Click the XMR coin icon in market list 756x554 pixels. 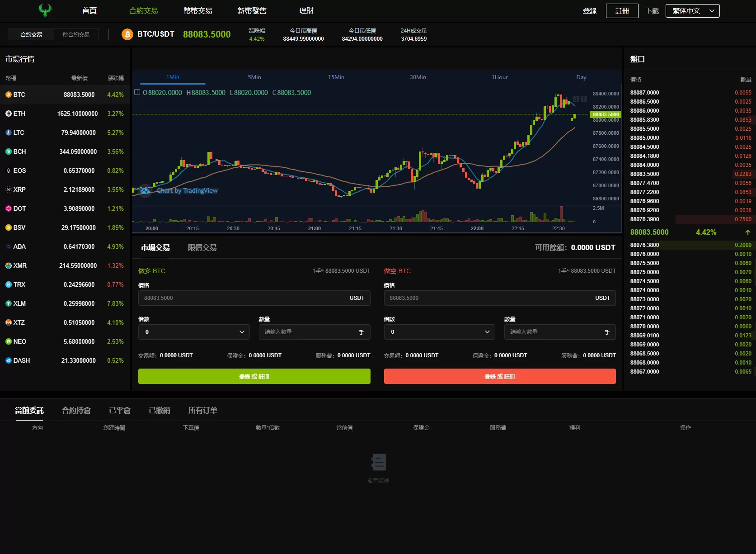coord(8,265)
